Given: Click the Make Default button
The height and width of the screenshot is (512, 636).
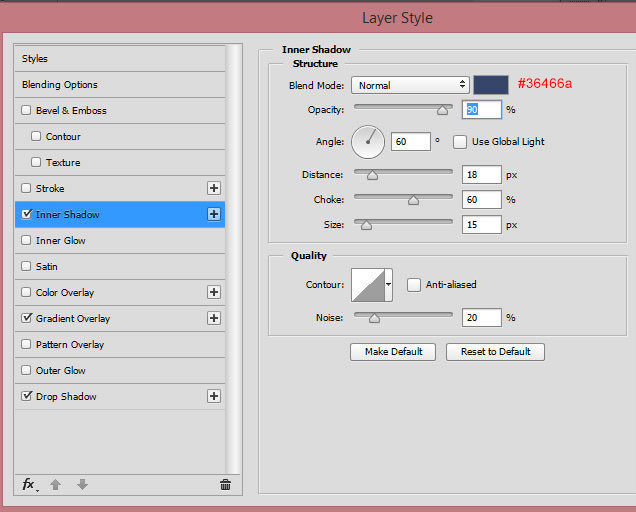Looking at the screenshot, I should (x=393, y=352).
